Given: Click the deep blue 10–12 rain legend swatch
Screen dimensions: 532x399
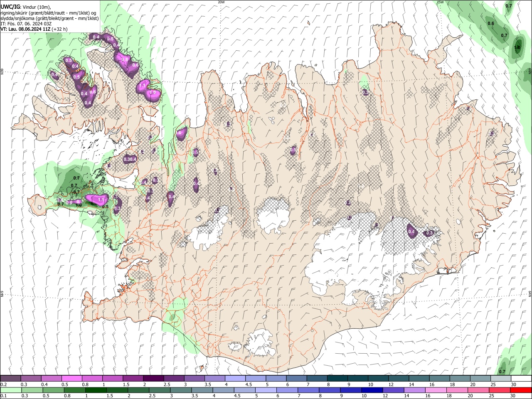Looking at the screenshot, I should pos(372,390).
